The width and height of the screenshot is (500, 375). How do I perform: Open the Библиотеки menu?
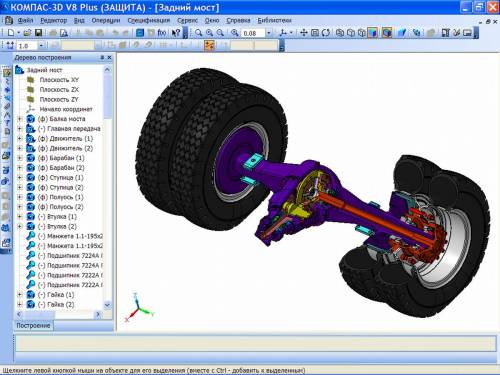tap(274, 20)
